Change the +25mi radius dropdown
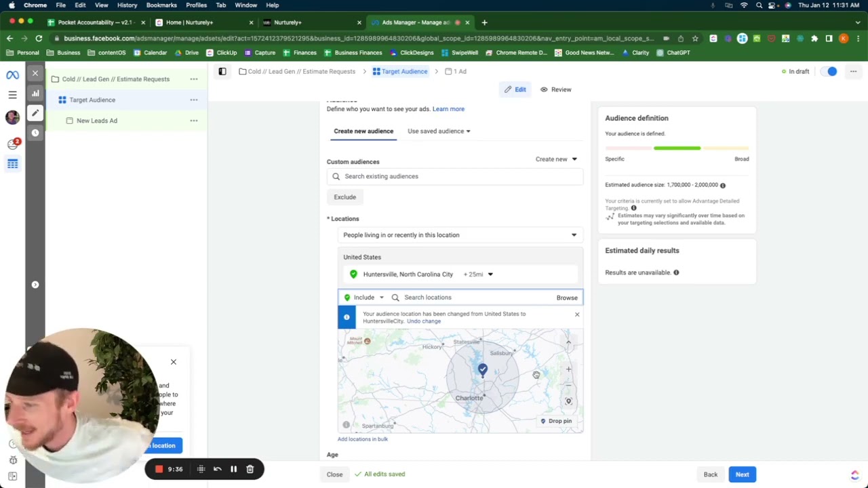The width and height of the screenshot is (868, 488). [x=478, y=274]
